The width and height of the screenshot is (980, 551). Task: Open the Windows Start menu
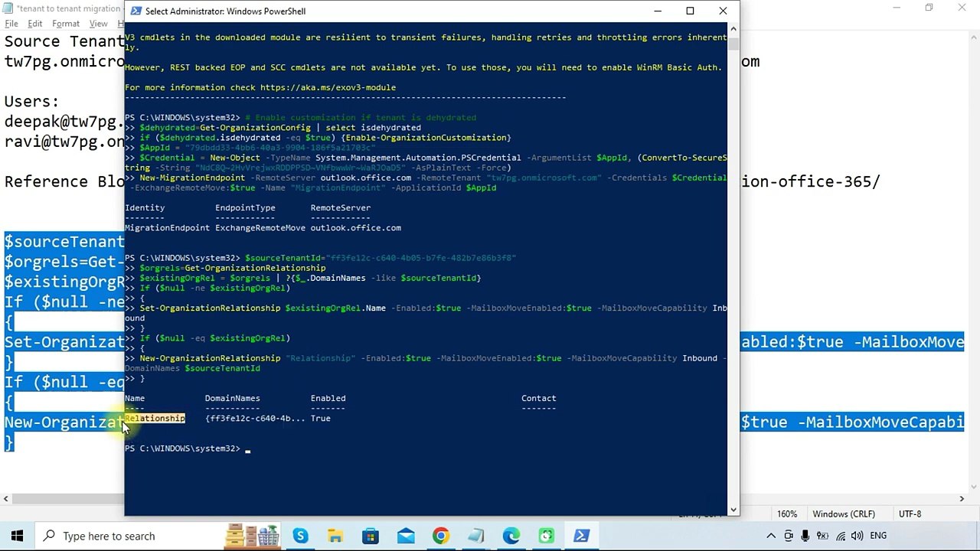click(17, 536)
